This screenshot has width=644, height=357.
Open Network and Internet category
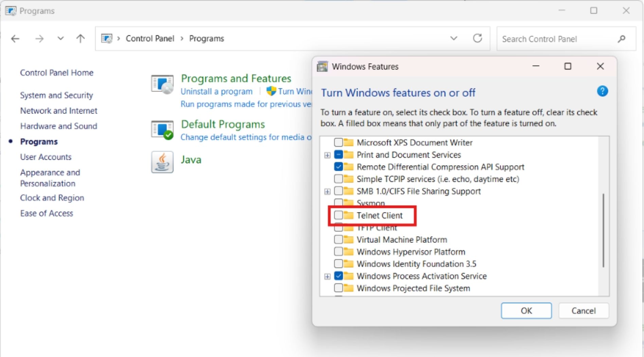(59, 111)
